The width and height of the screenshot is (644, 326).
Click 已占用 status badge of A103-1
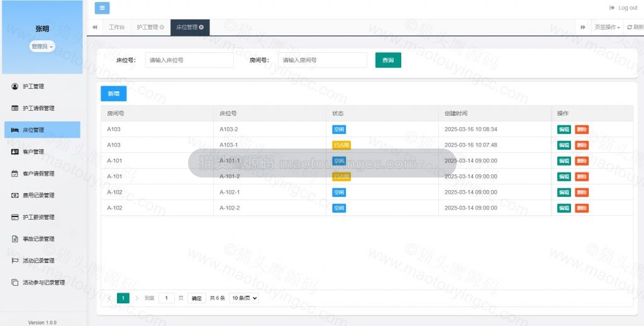pyautogui.click(x=341, y=145)
